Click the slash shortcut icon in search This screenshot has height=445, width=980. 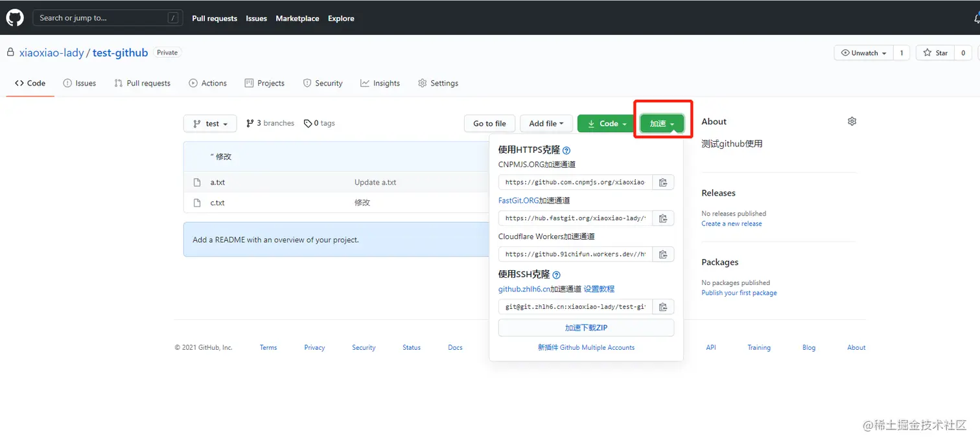tap(173, 18)
